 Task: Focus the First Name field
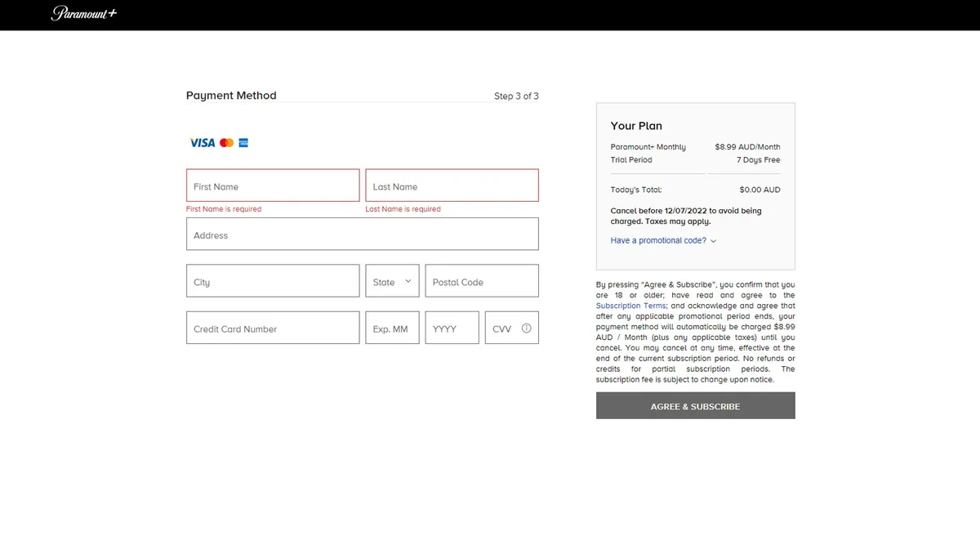point(273,185)
